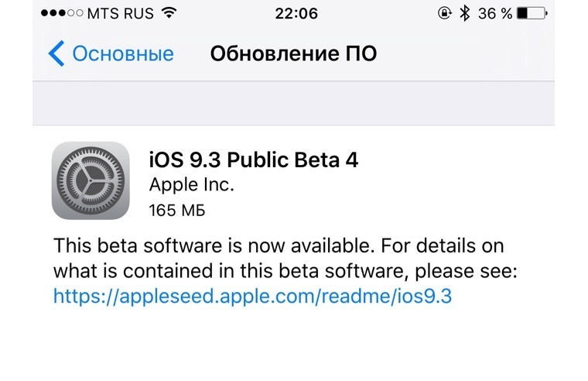The width and height of the screenshot is (588, 381).
Task: Tap the Bluetooth status icon
Action: [x=465, y=13]
